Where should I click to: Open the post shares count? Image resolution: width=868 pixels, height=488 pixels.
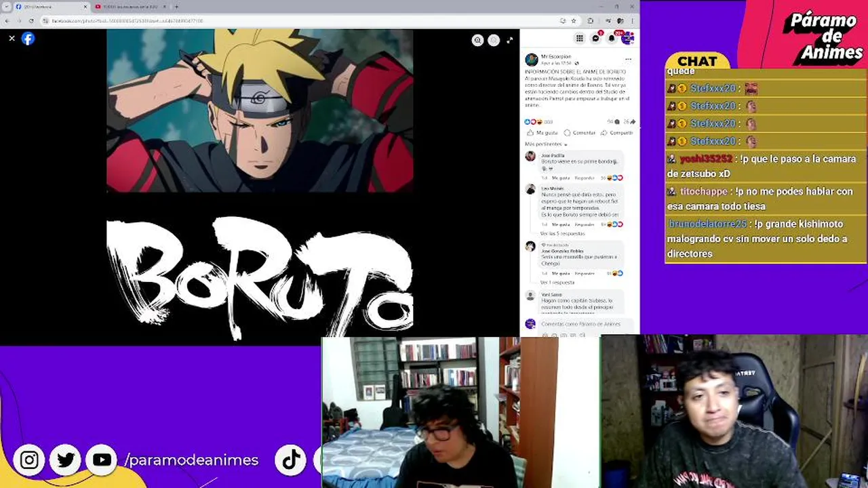(x=629, y=122)
